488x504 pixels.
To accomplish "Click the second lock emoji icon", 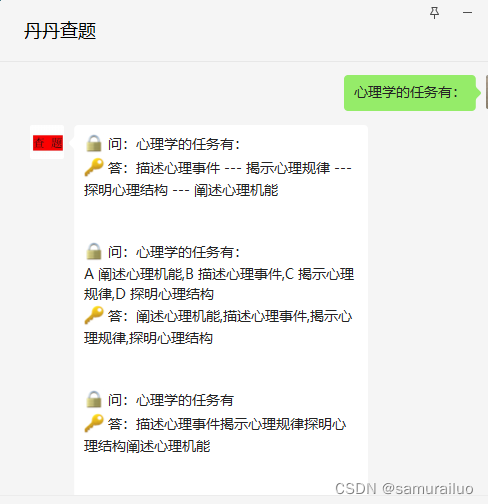I will click(x=94, y=251).
